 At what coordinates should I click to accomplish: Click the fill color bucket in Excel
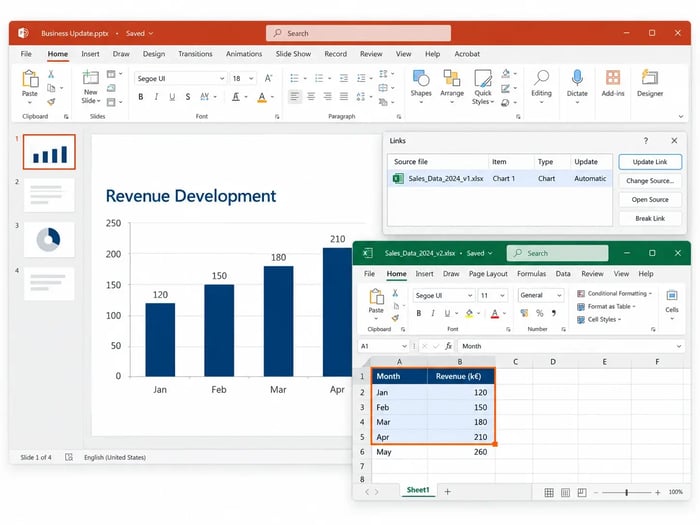coord(469,313)
